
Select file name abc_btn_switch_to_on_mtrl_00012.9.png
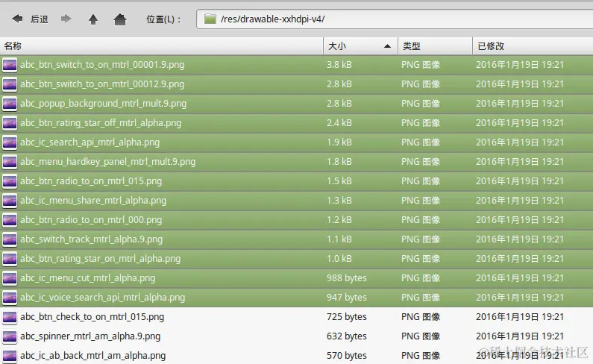(102, 84)
